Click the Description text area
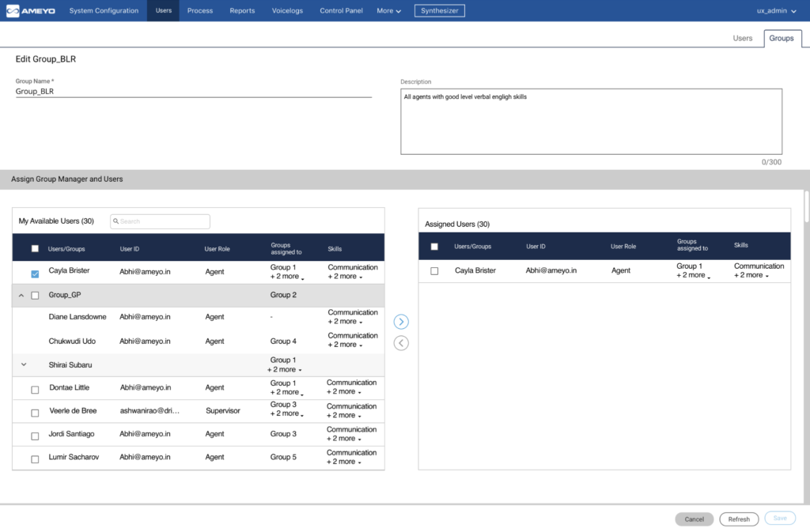The width and height of the screenshot is (810, 532). coord(591,122)
